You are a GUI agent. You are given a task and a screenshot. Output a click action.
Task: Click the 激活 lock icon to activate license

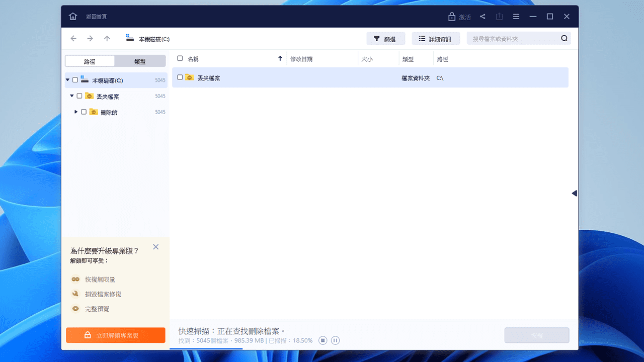tap(452, 16)
